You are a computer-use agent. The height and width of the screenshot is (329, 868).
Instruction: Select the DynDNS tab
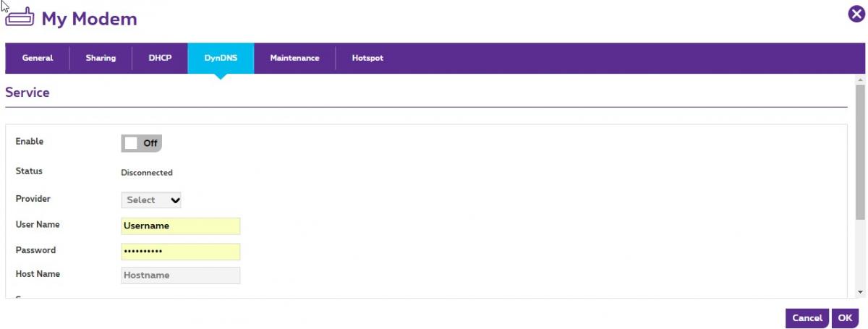(221, 58)
